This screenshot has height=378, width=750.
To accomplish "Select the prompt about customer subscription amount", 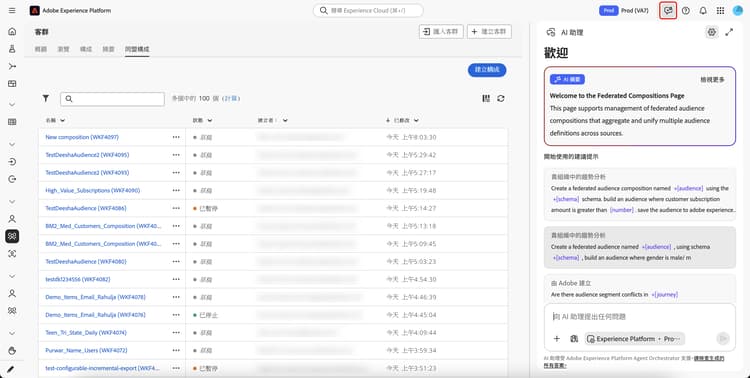I will coord(640,193).
